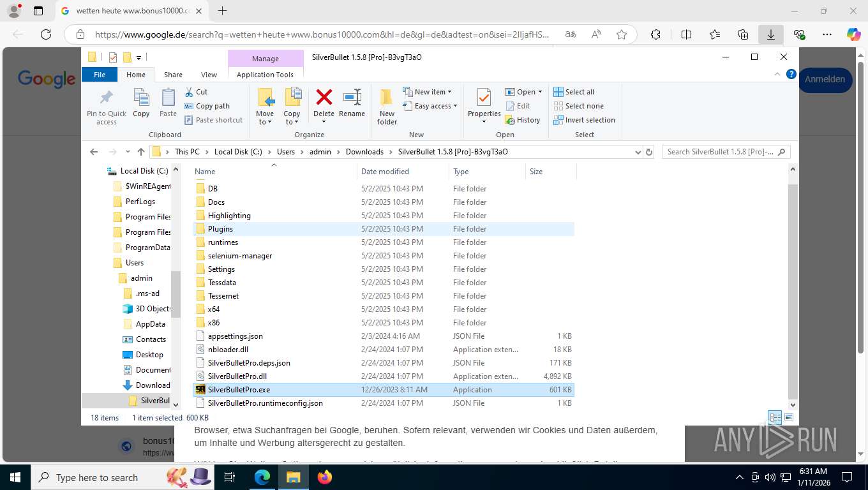This screenshot has width=868, height=490.
Task: Click the Properties icon
Action: [484, 99]
